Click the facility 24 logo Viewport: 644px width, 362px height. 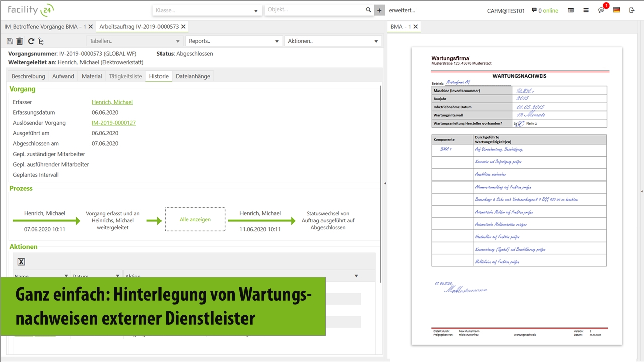[30, 9]
